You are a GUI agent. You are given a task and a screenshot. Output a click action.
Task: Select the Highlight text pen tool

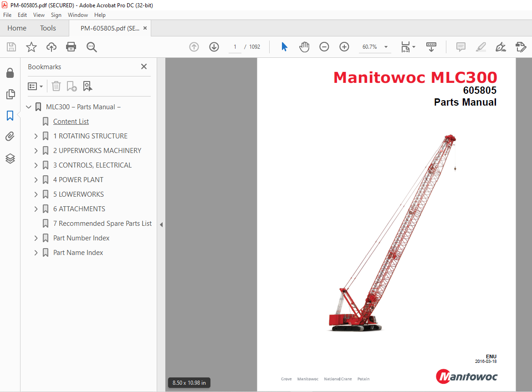tap(481, 47)
